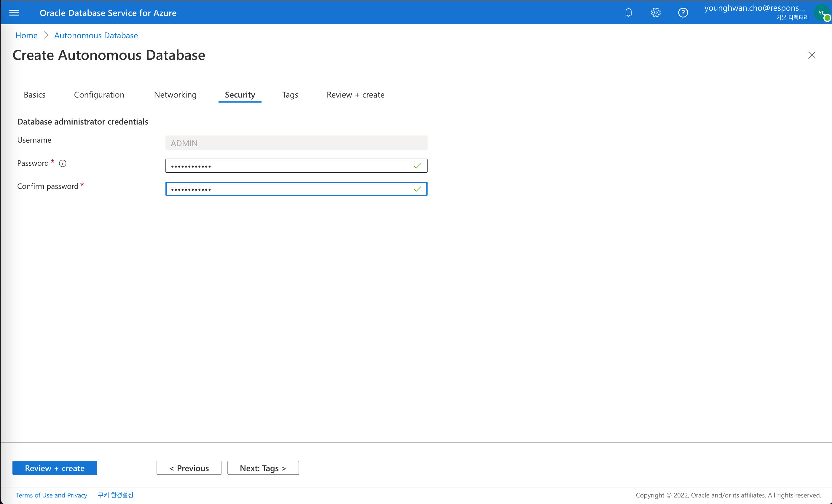832x504 pixels.
Task: Open the notifications bell
Action: click(628, 13)
